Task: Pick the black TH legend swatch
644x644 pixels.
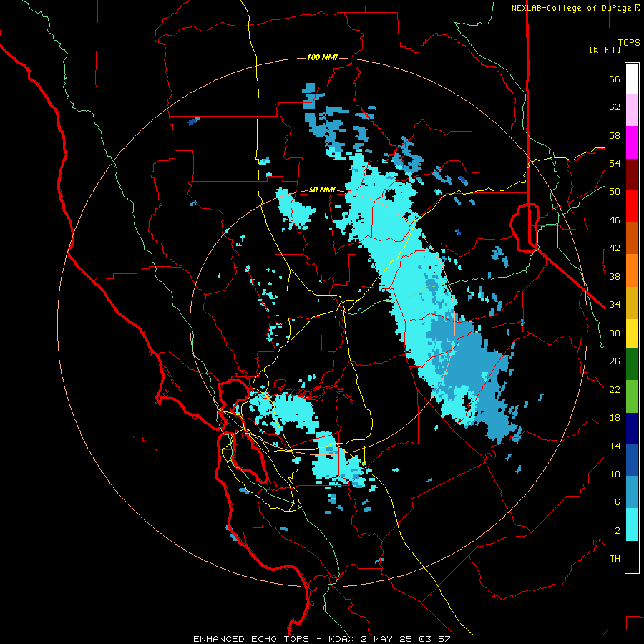Action: point(632,557)
